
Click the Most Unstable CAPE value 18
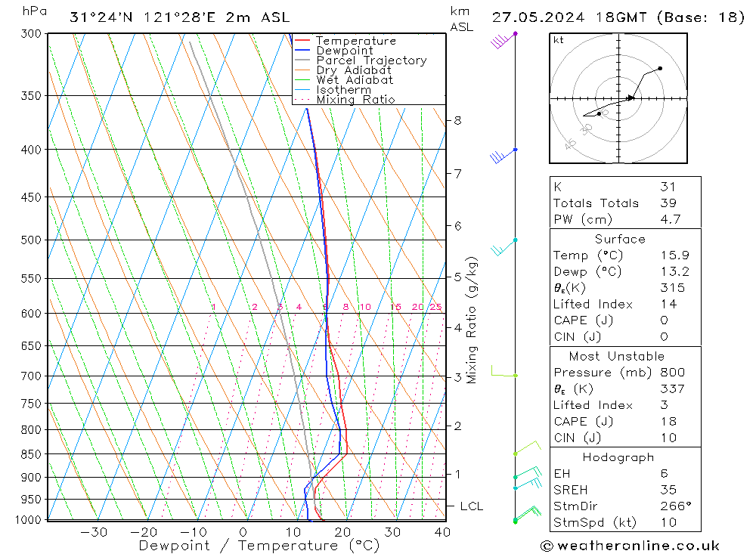(x=668, y=422)
